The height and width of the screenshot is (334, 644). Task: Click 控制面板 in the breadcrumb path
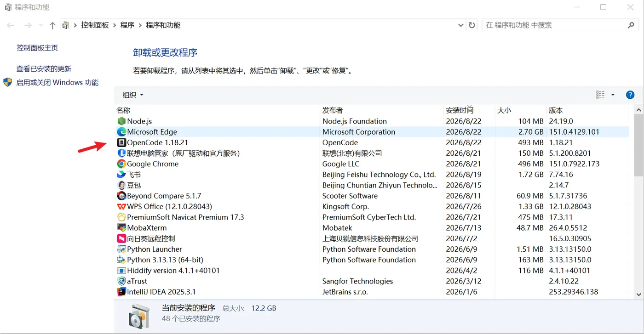(95, 25)
